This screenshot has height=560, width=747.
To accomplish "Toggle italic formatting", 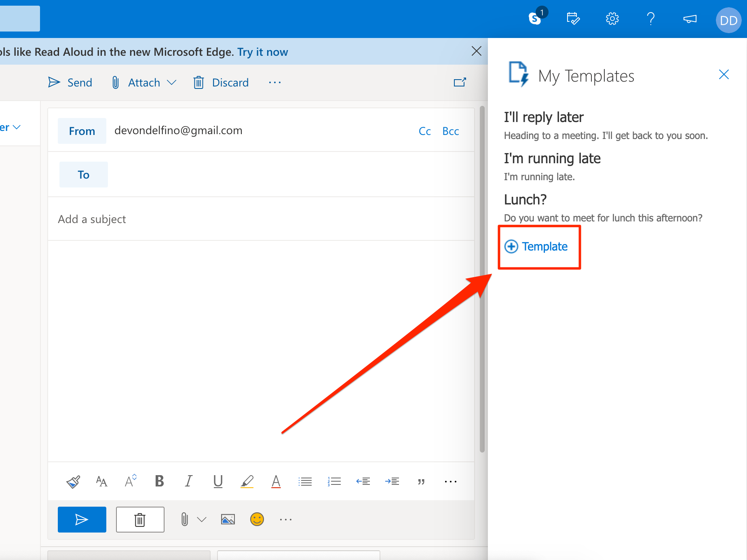I will coord(188,481).
